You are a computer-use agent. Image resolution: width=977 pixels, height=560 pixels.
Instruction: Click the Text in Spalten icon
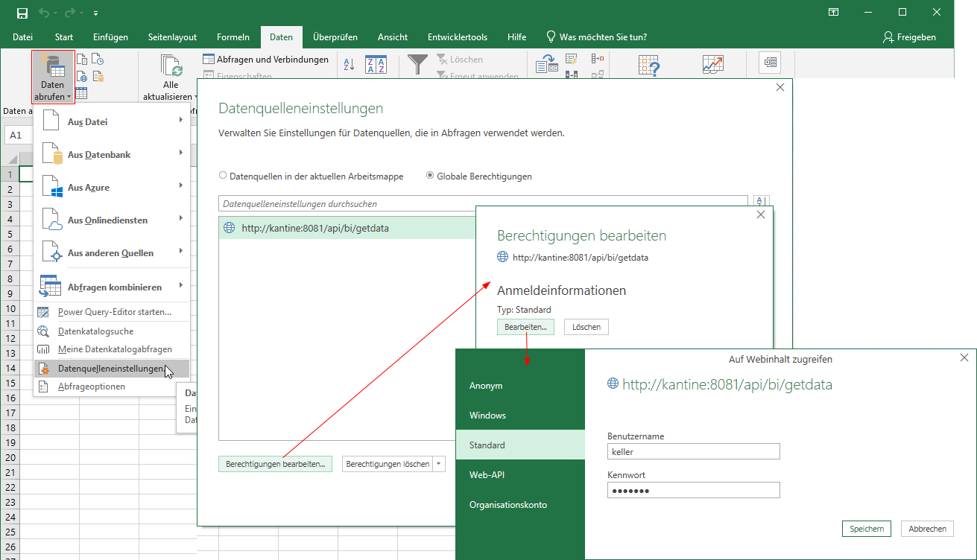547,65
